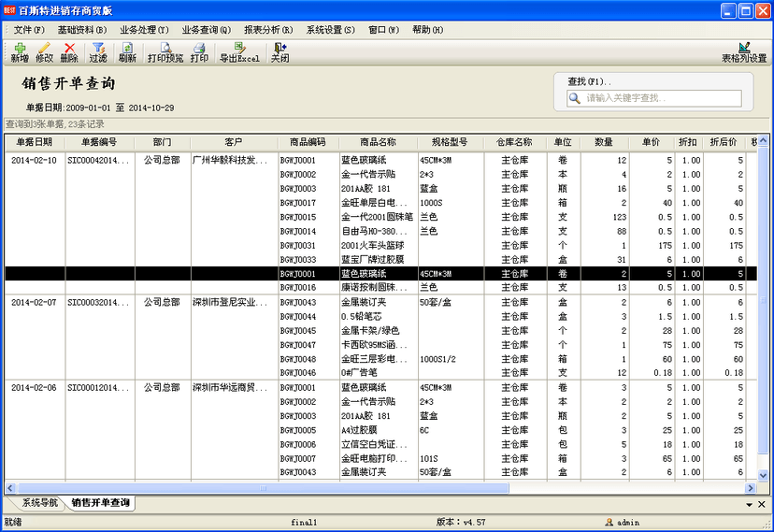
Task: Select the highlighted black row 蓝色玻璃纸
Action: tap(380, 274)
